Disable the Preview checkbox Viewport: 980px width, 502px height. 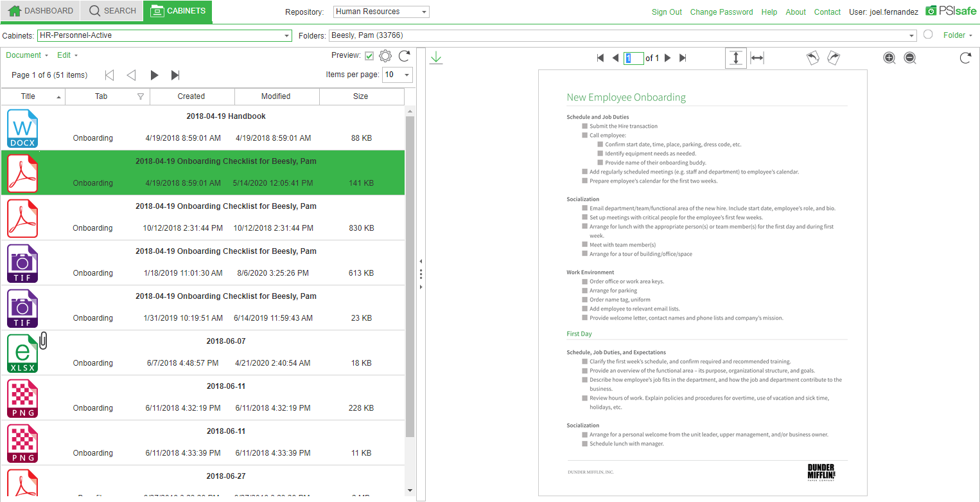tap(367, 55)
